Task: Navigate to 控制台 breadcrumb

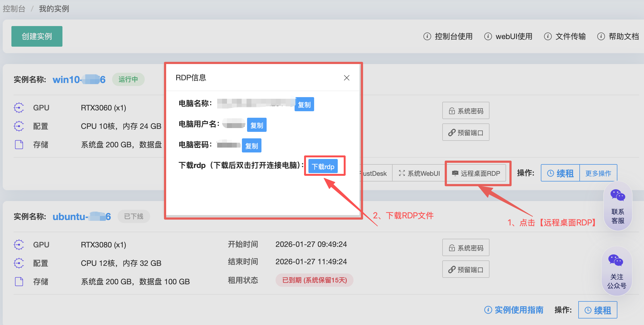Action: pos(14,9)
